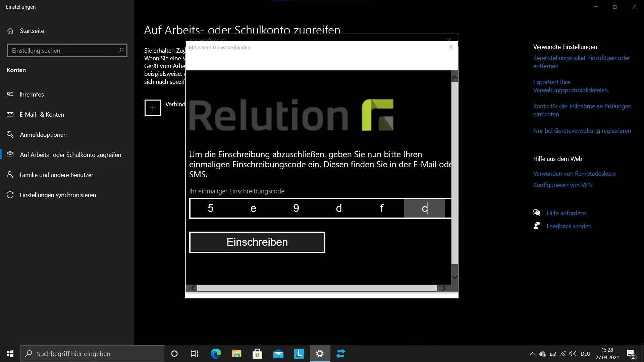The width and height of the screenshot is (644, 362).
Task: Select code field containing f
Action: click(382, 208)
